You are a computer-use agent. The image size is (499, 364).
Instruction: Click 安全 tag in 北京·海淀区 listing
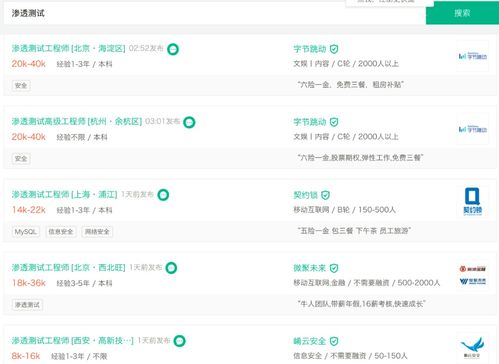(x=21, y=86)
